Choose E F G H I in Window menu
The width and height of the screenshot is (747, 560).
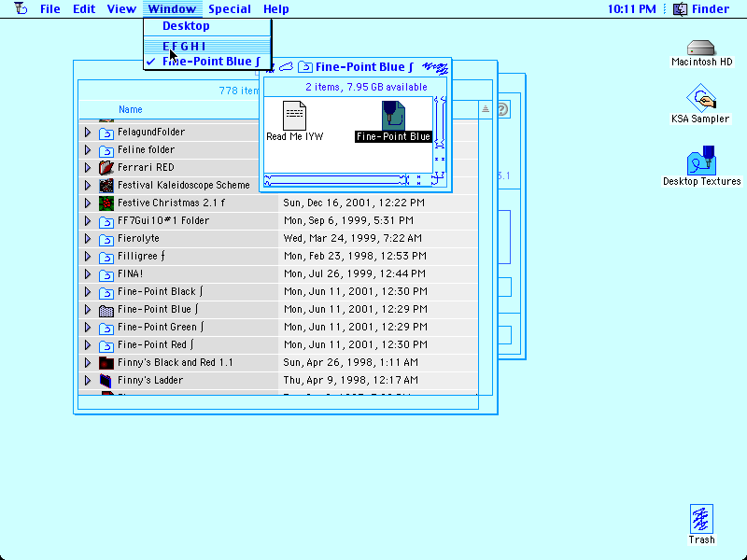tap(207, 46)
